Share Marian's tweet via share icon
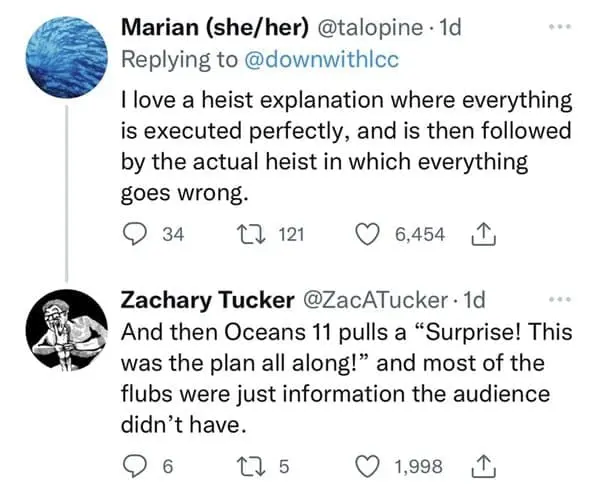The image size is (600, 497). [x=482, y=234]
